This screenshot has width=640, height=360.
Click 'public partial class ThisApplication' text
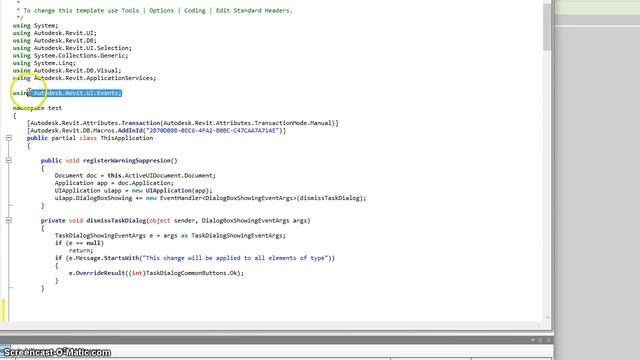[90, 138]
